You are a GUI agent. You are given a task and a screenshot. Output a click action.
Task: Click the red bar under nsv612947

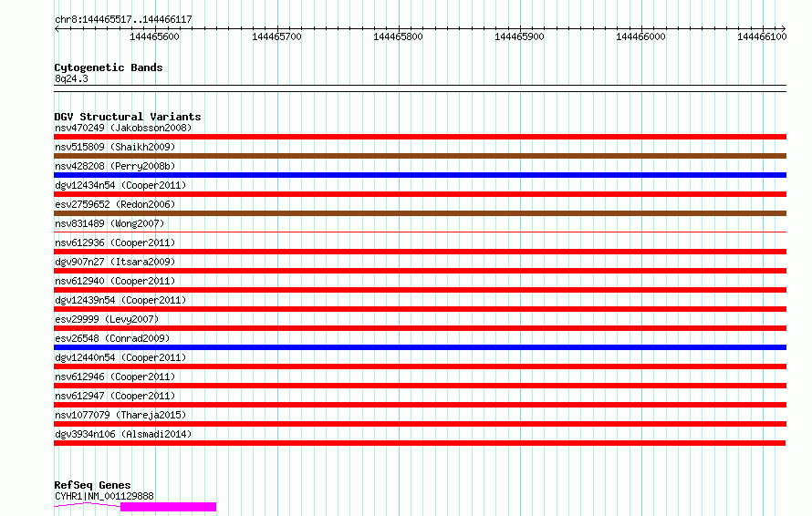(x=420, y=405)
